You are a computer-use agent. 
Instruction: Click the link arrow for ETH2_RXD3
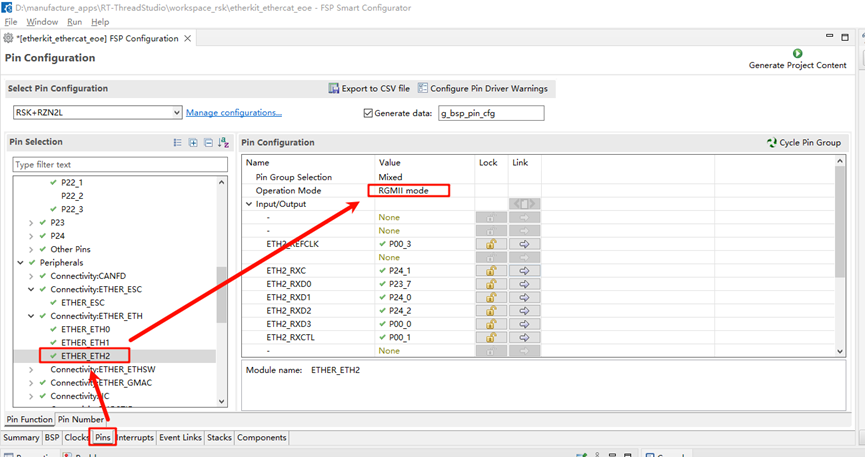pos(524,324)
